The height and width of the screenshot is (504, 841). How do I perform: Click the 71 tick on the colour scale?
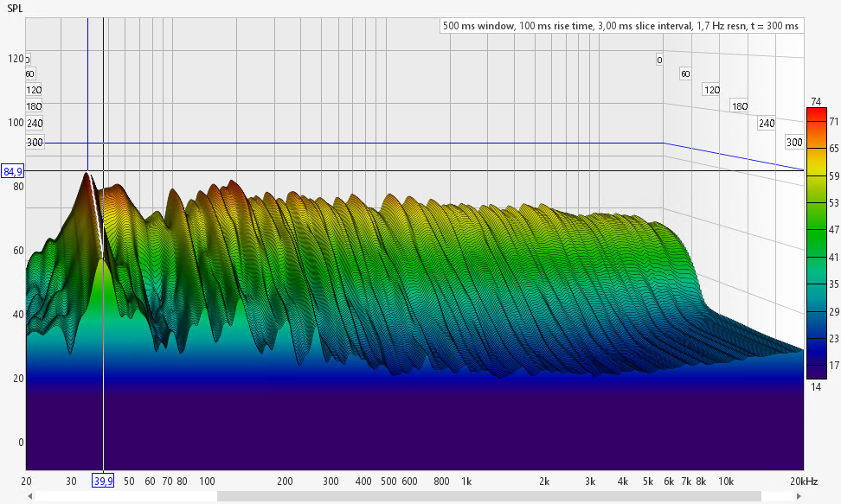834,122
